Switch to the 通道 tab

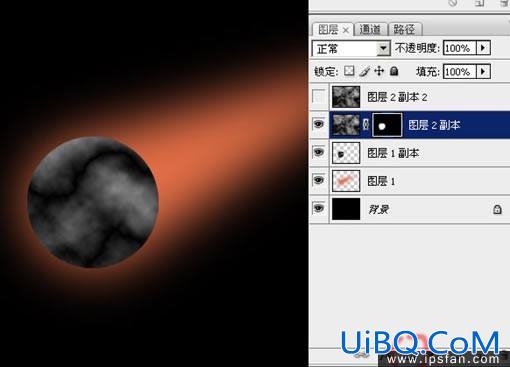(x=370, y=29)
